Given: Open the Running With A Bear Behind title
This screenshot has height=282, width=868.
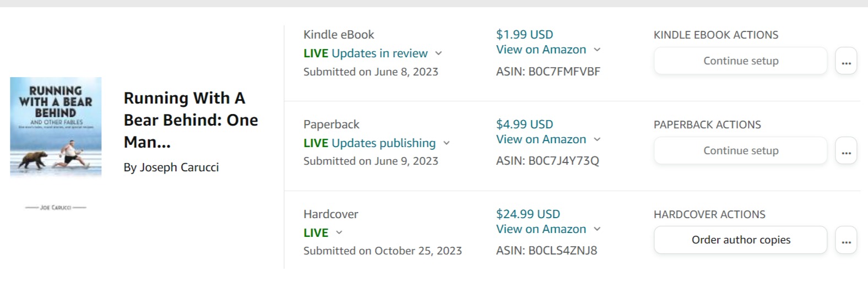Looking at the screenshot, I should [191, 120].
